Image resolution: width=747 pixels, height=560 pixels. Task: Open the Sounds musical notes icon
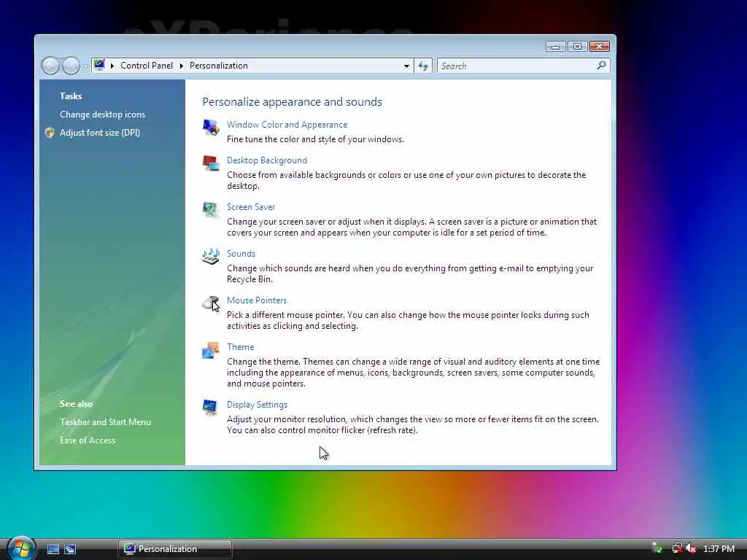click(x=211, y=256)
